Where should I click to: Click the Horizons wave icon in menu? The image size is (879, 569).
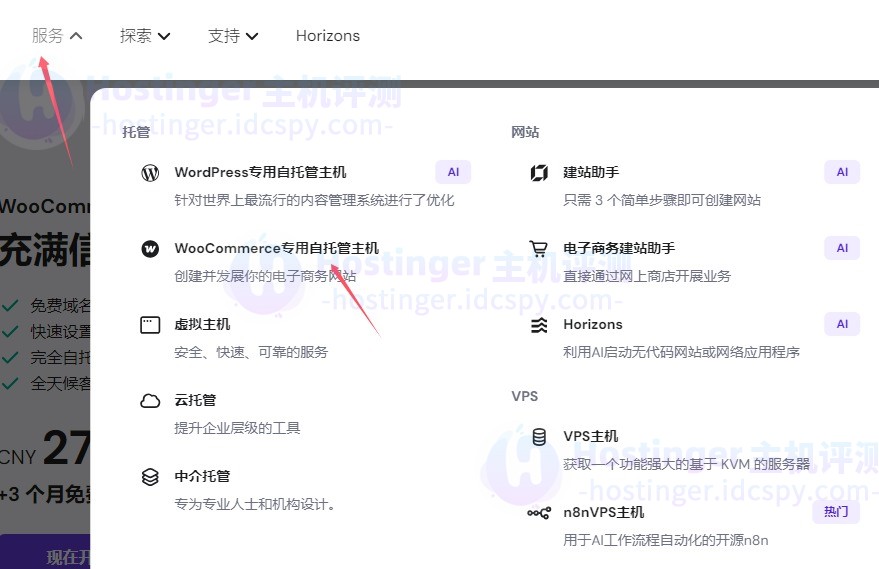coord(539,325)
